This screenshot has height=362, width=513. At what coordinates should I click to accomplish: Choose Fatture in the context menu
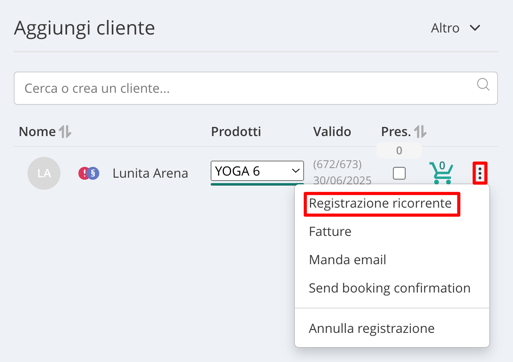click(330, 231)
